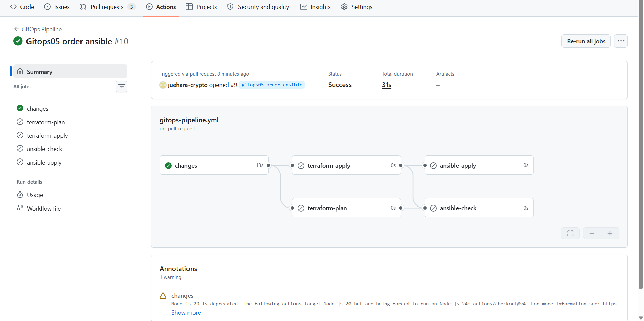Open the ansible-apply node in graph
Image resolution: width=644 pixels, height=321 pixels.
(479, 165)
